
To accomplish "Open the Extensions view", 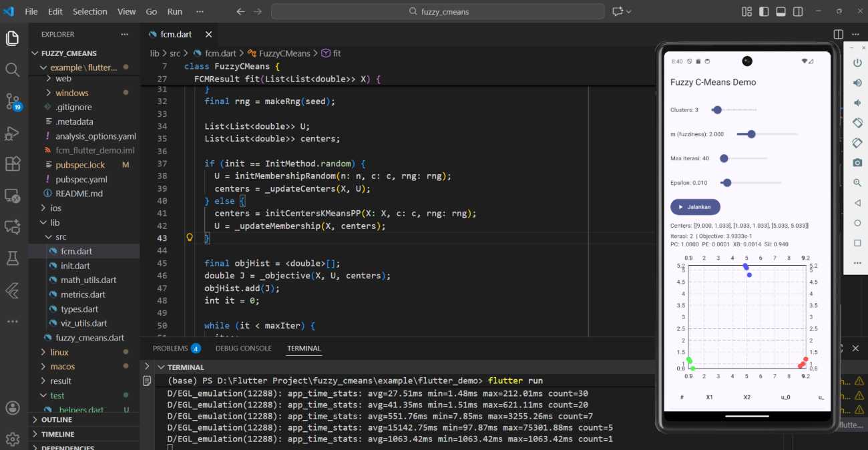I will point(12,164).
